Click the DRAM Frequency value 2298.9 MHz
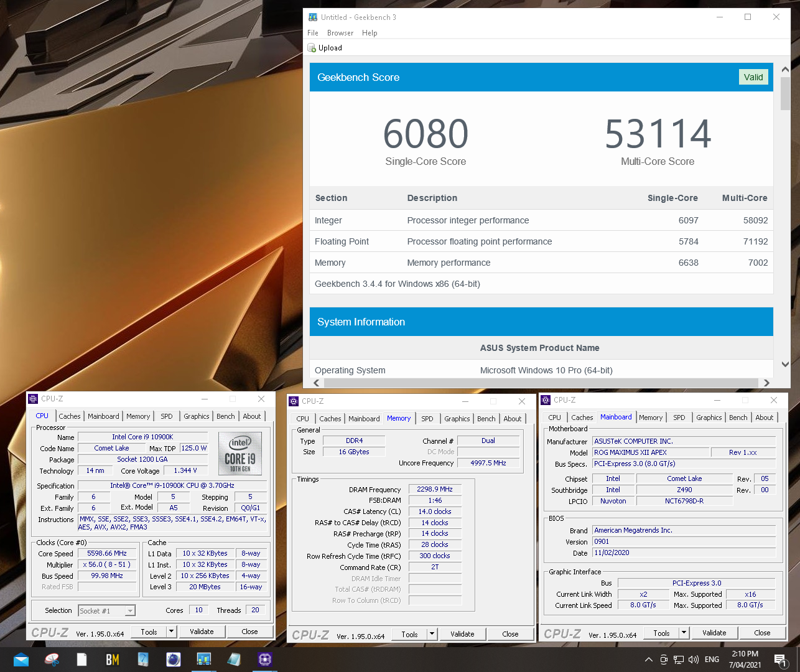This screenshot has height=672, width=800. (x=435, y=490)
